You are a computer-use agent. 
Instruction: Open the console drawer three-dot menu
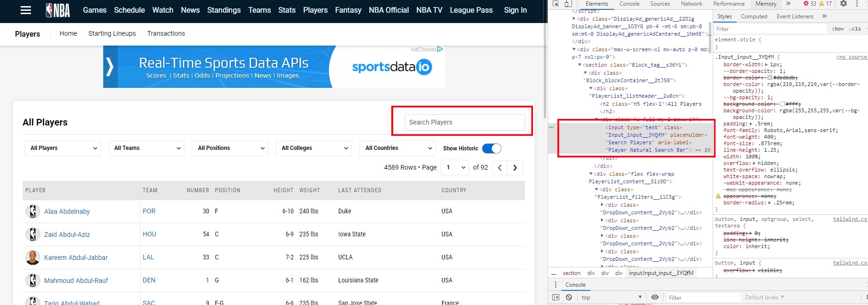pyautogui.click(x=556, y=285)
